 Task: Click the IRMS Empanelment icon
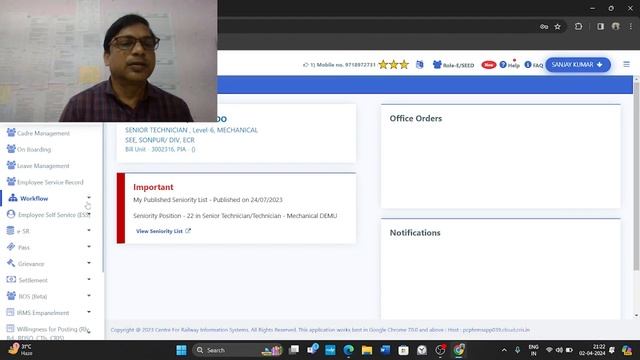[x=11, y=312]
